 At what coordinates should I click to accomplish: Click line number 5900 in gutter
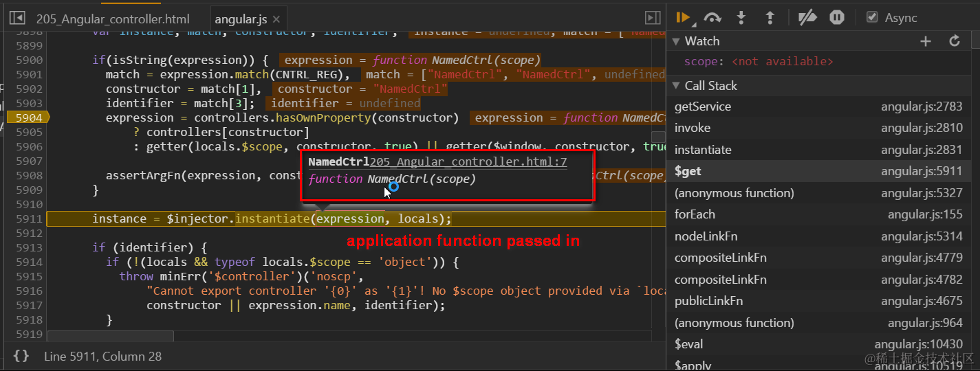click(x=28, y=60)
